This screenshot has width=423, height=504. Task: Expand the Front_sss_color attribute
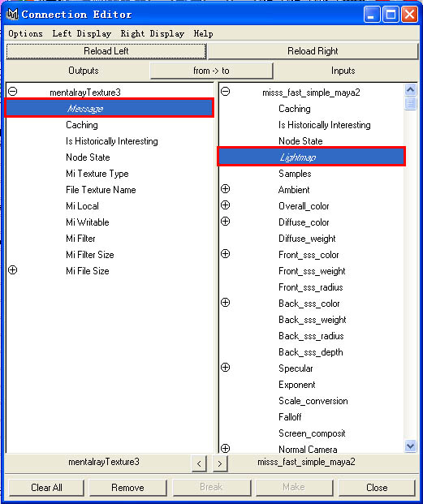pyautogui.click(x=226, y=254)
